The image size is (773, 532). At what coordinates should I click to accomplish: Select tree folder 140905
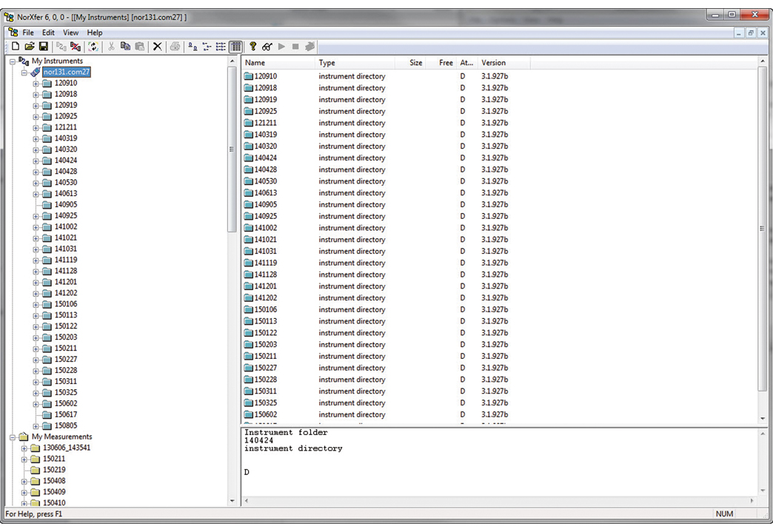tap(66, 204)
